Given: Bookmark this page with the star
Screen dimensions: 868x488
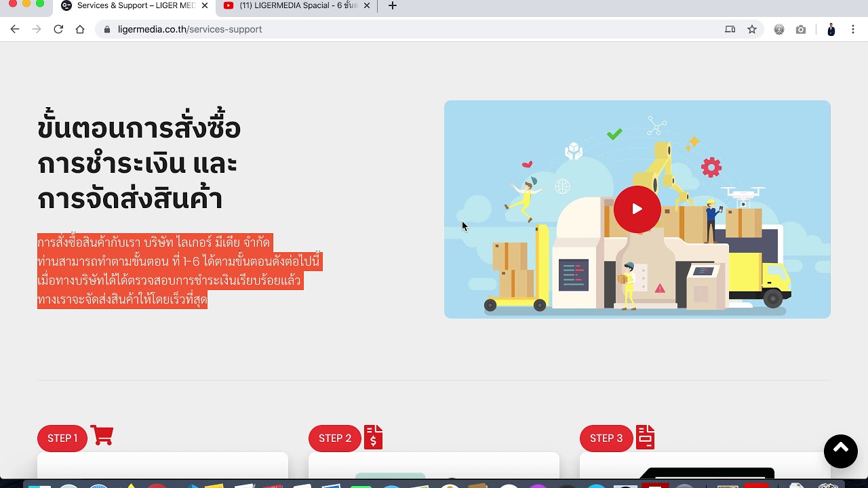Looking at the screenshot, I should (x=752, y=29).
